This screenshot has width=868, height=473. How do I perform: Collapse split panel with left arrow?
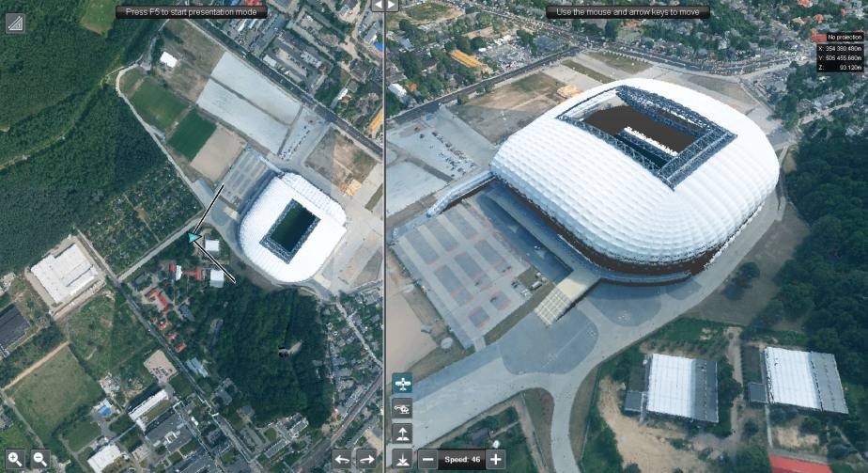tap(378, 5)
